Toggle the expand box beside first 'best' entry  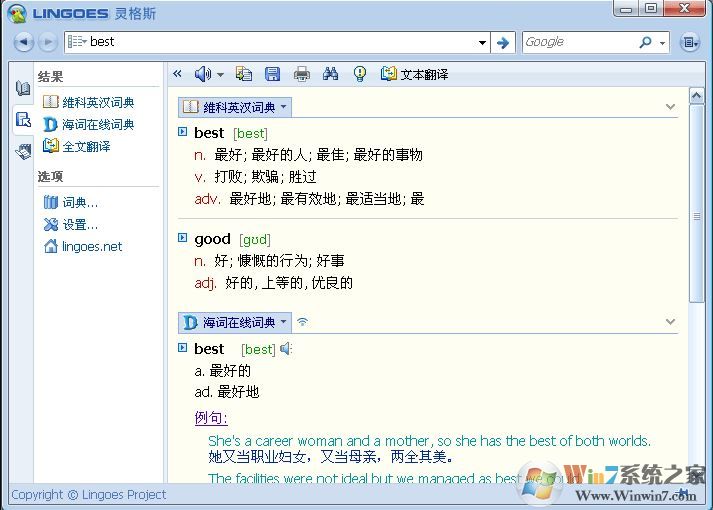click(182, 132)
